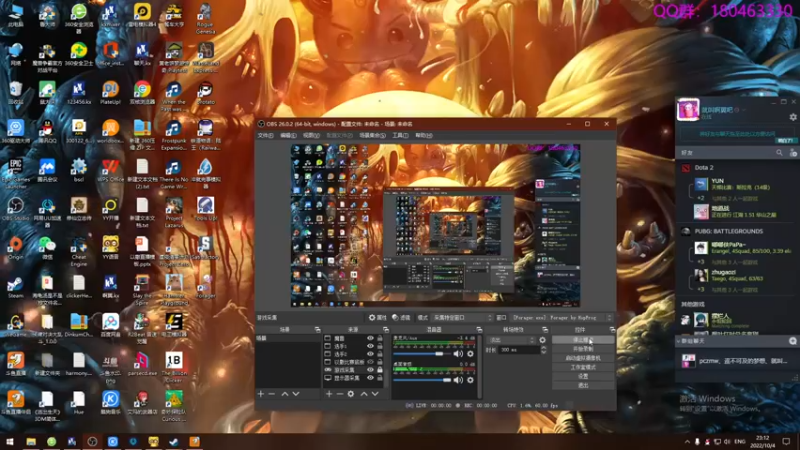
Task: Open 麦克风/Aux audio settings gear
Action: 470,354
